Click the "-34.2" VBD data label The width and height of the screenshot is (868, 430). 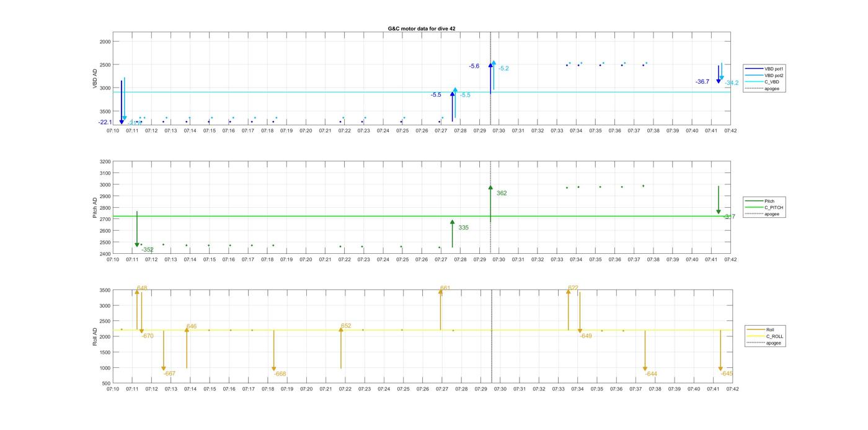click(732, 83)
